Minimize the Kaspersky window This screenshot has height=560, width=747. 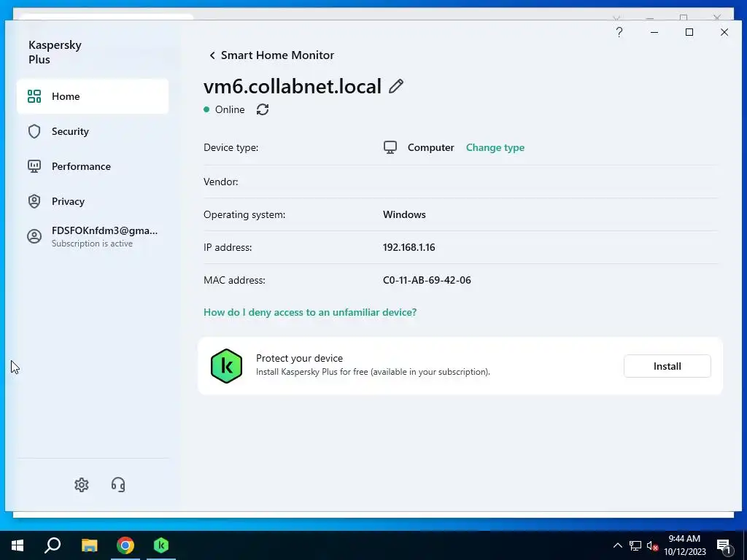coord(654,32)
